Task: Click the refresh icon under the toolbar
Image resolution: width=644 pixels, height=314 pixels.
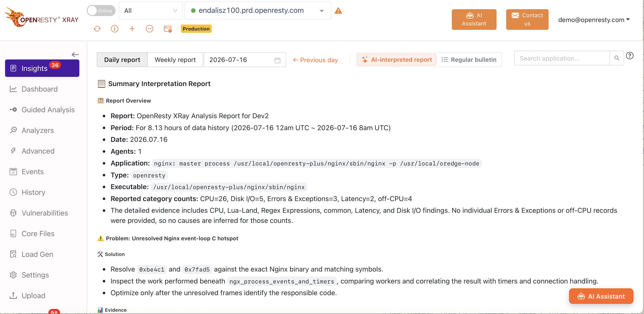Action: [x=97, y=29]
